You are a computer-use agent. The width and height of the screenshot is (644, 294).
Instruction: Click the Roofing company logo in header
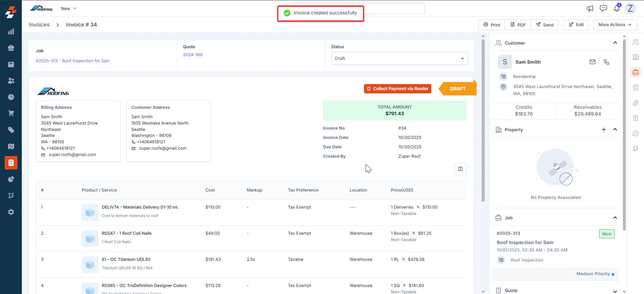(x=42, y=8)
